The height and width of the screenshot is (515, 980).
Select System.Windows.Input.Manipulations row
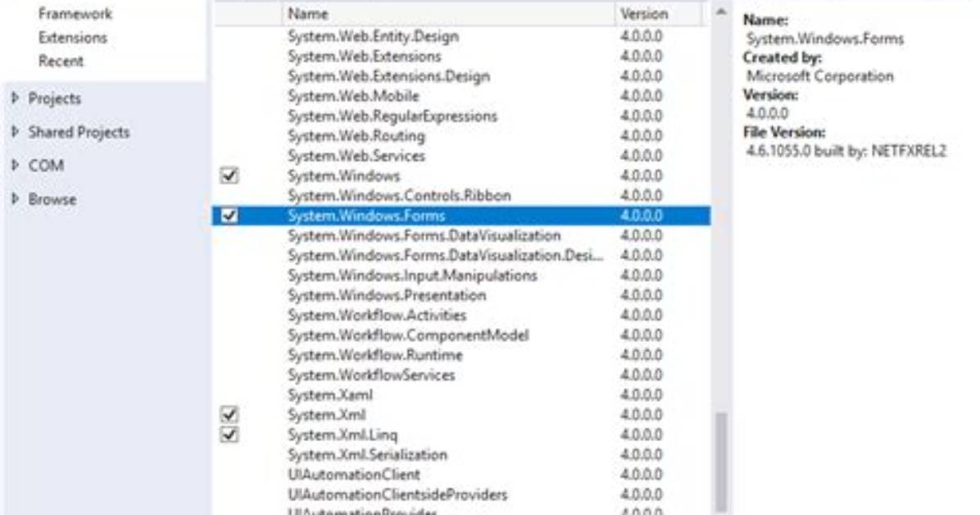click(461, 276)
